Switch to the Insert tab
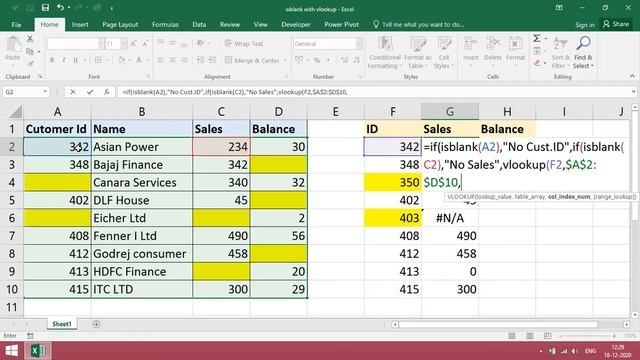Image resolution: width=640 pixels, height=360 pixels. tap(80, 24)
